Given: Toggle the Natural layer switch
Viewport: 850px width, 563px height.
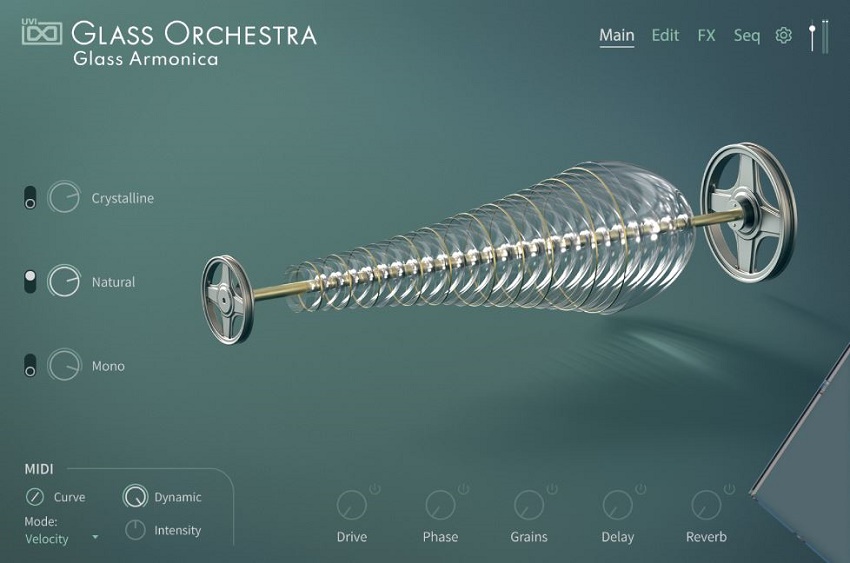Looking at the screenshot, I should [30, 281].
